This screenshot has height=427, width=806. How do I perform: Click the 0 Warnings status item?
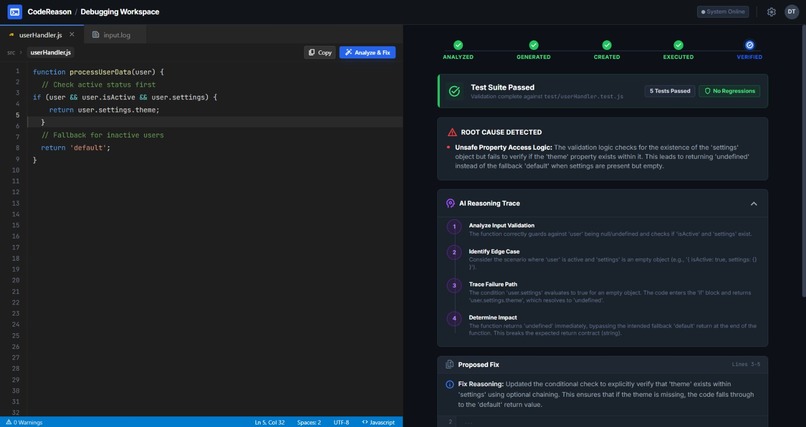point(24,422)
